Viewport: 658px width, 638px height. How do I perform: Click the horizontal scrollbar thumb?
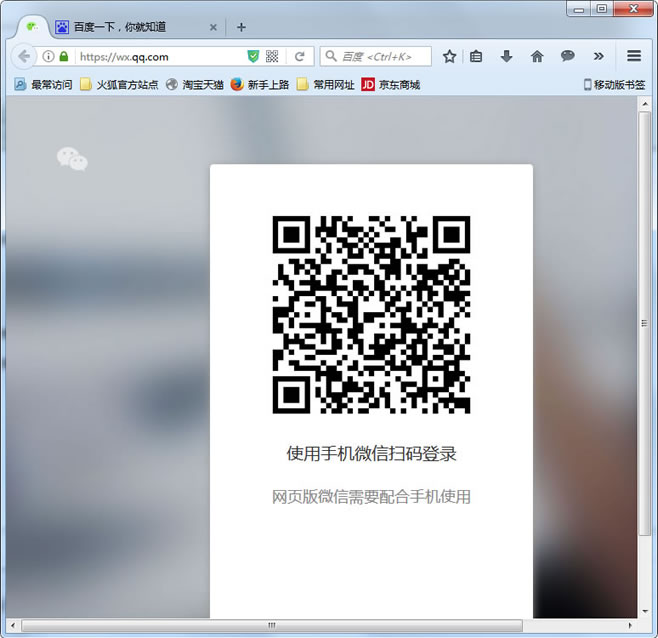click(272, 625)
